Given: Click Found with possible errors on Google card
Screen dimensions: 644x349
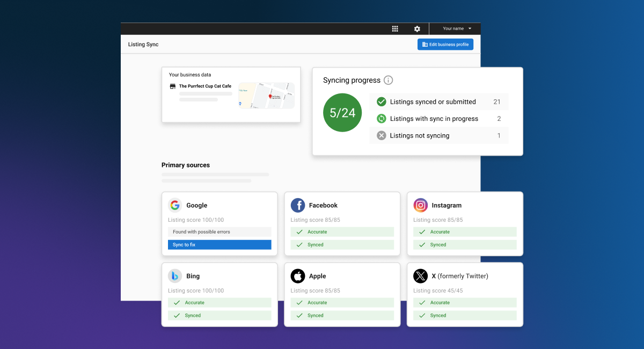Looking at the screenshot, I should tap(219, 232).
